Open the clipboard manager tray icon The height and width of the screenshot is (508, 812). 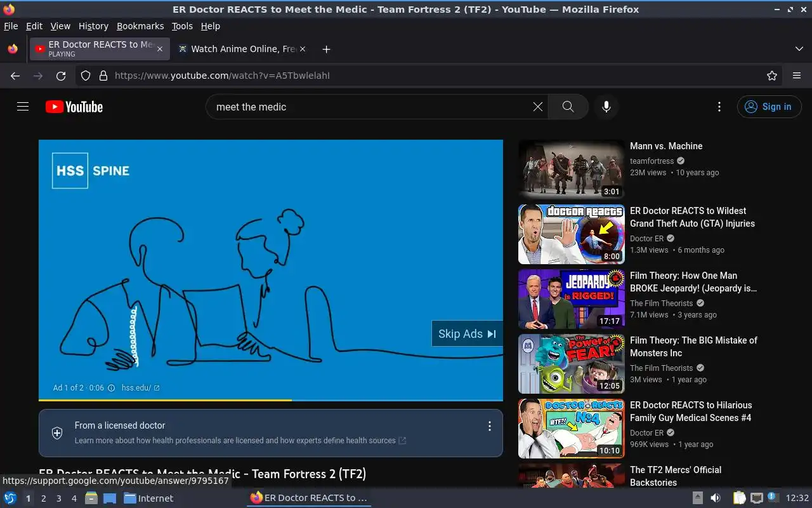click(x=740, y=498)
